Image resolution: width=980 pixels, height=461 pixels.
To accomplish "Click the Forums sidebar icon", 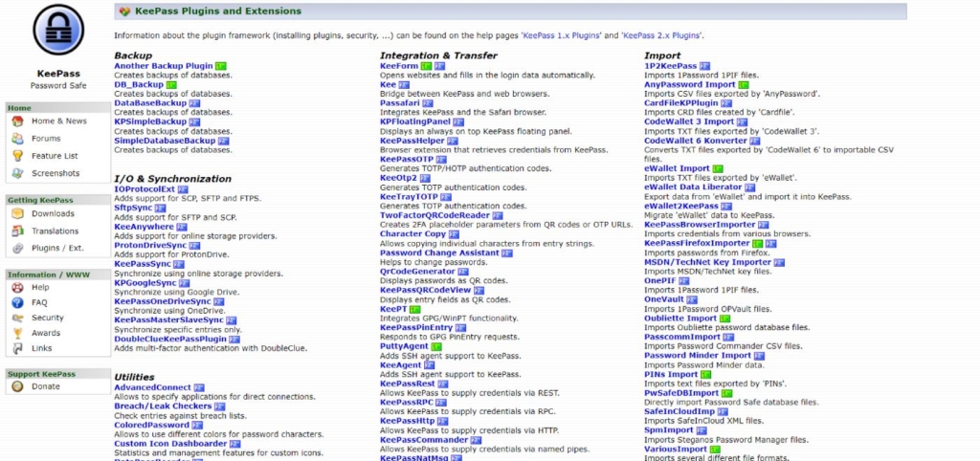I will click(x=18, y=139).
